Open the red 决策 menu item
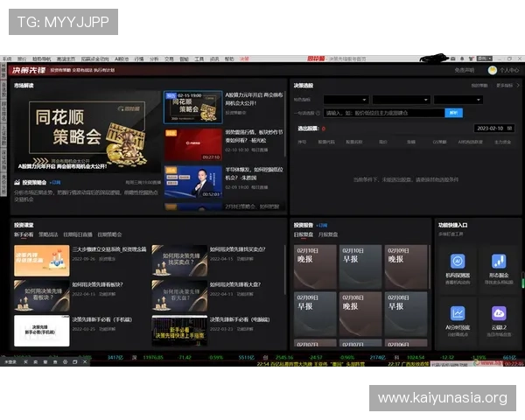Viewport: 525px width, 420px height. click(244, 59)
